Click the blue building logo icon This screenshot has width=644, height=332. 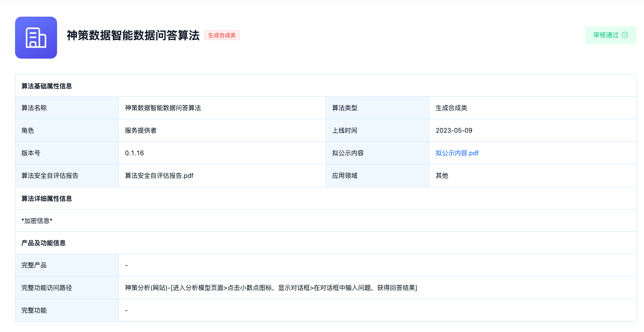[36, 38]
